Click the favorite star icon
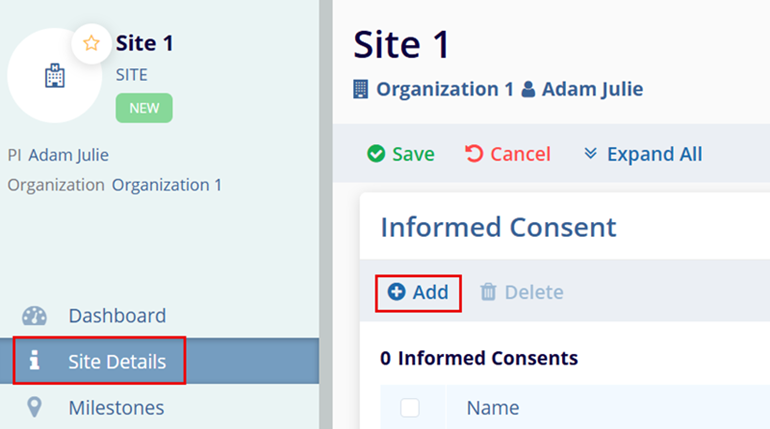This screenshot has height=429, width=770. point(91,43)
